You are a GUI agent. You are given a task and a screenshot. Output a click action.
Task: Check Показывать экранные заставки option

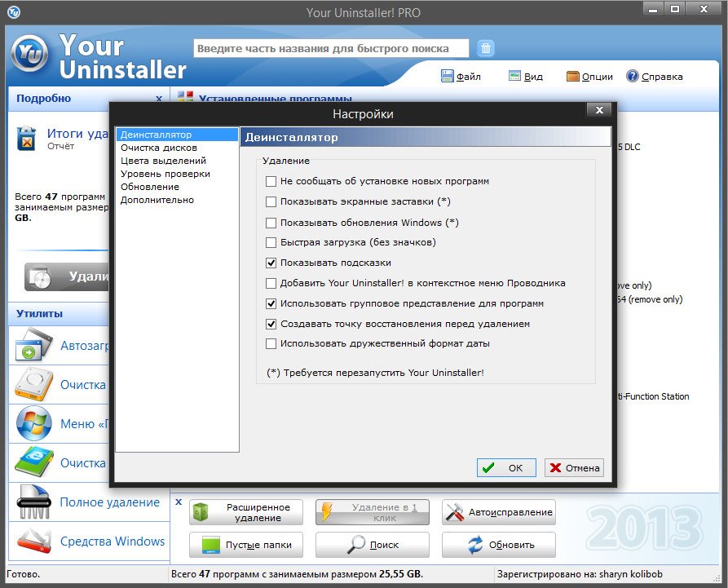[271, 201]
